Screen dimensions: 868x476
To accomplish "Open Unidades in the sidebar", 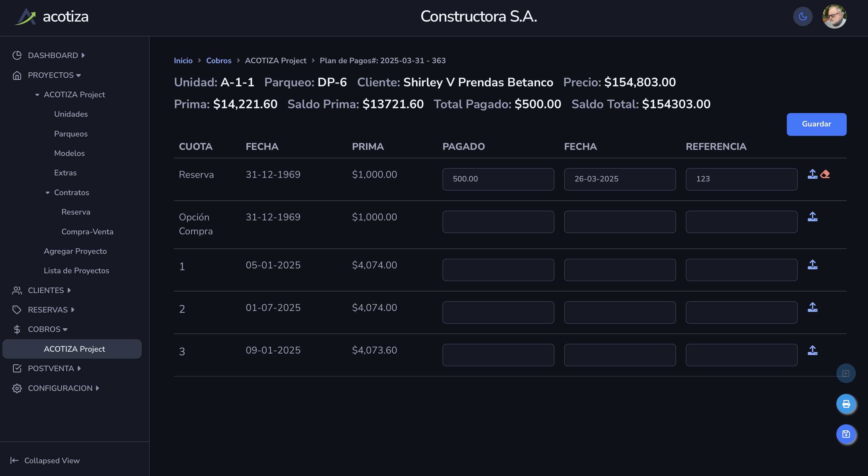I will tap(71, 114).
